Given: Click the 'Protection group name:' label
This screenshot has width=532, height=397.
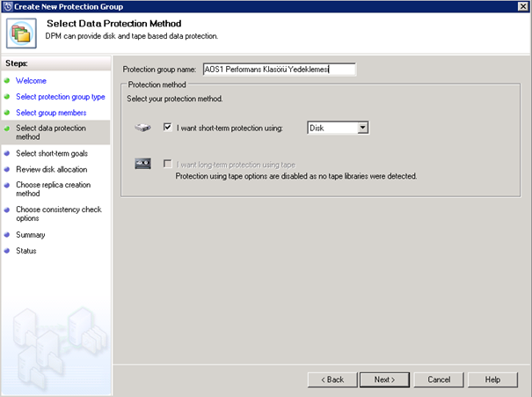Looking at the screenshot, I should click(159, 70).
